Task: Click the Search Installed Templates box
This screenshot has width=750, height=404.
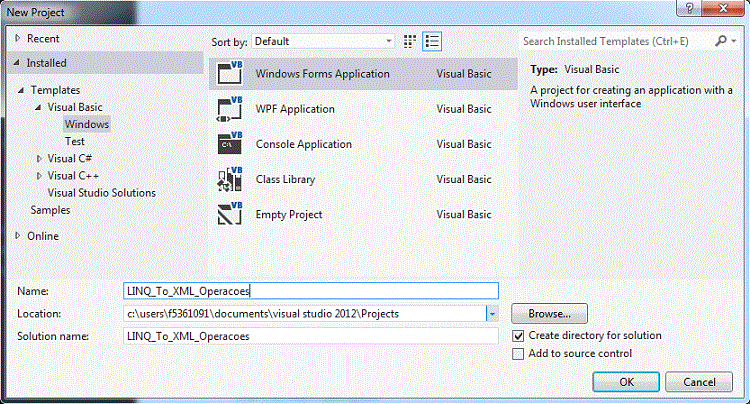Action: click(x=617, y=41)
